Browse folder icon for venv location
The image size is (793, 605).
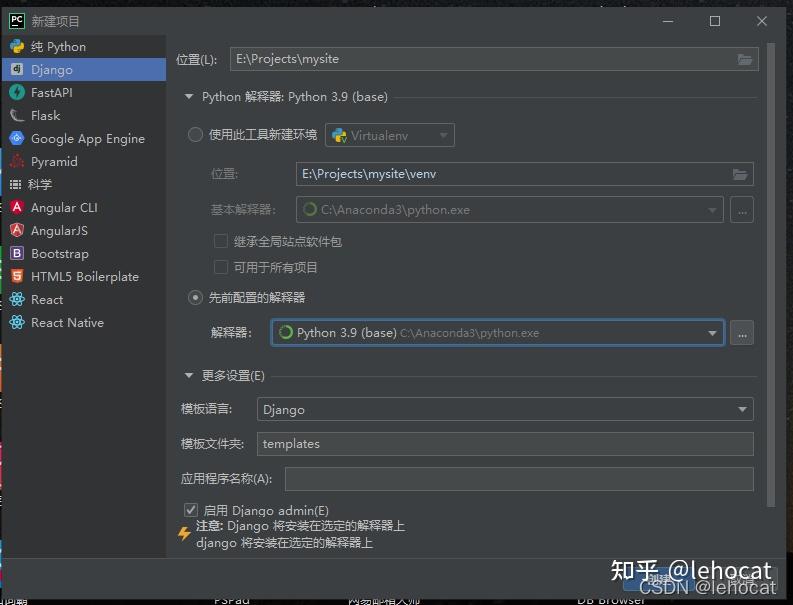740,175
